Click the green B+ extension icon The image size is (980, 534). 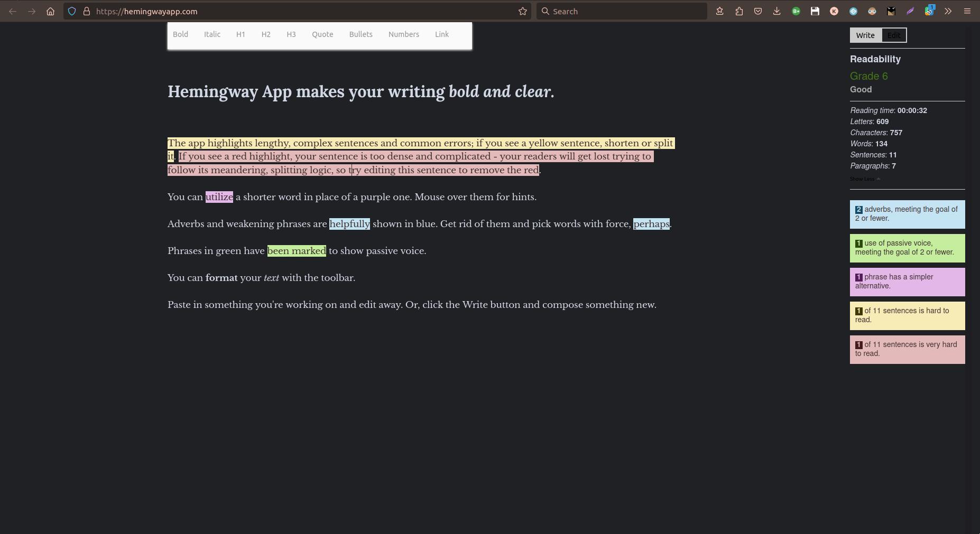point(796,11)
